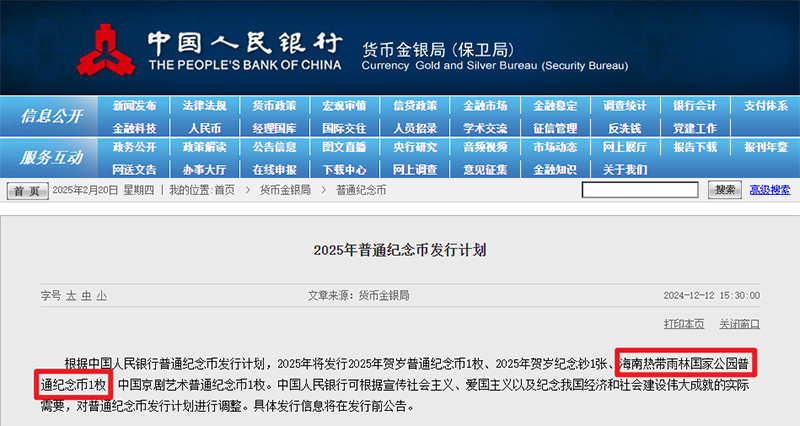Open 经理国库 menu item
This screenshot has width=800, height=426.
click(x=274, y=128)
